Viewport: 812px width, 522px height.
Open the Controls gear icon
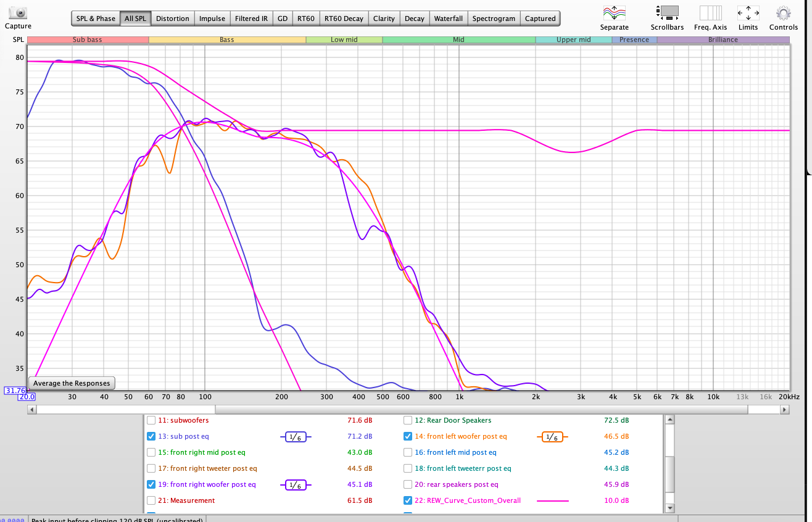tap(784, 12)
